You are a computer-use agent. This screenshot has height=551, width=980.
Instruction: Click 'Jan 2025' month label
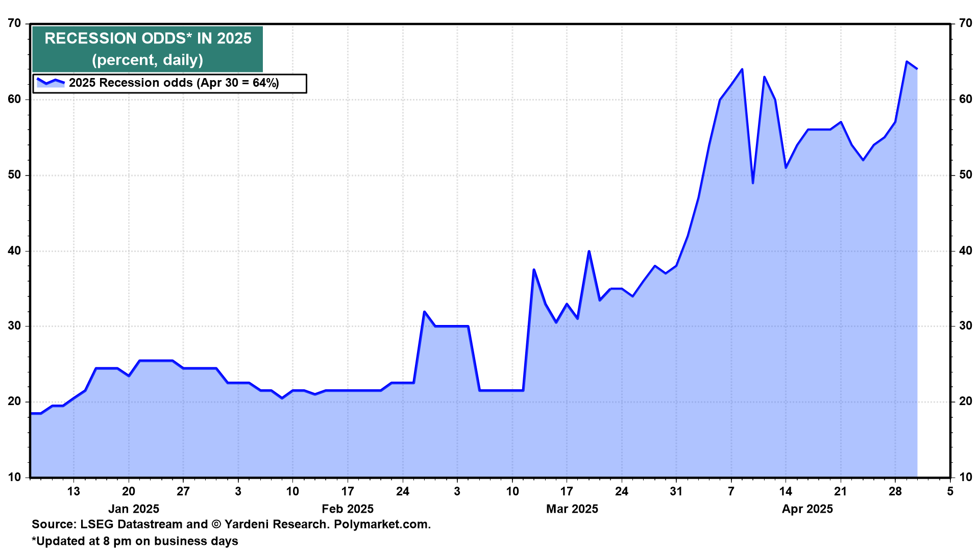point(134,509)
